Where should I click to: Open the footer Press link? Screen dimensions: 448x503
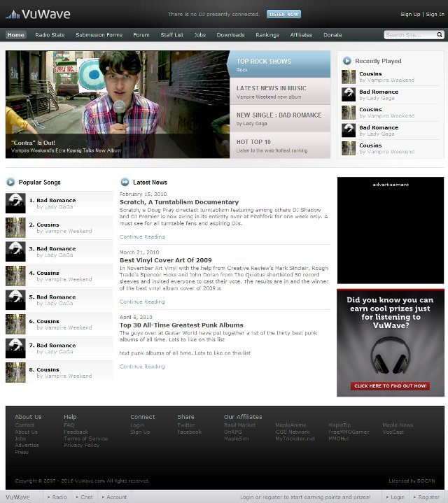coord(22,452)
